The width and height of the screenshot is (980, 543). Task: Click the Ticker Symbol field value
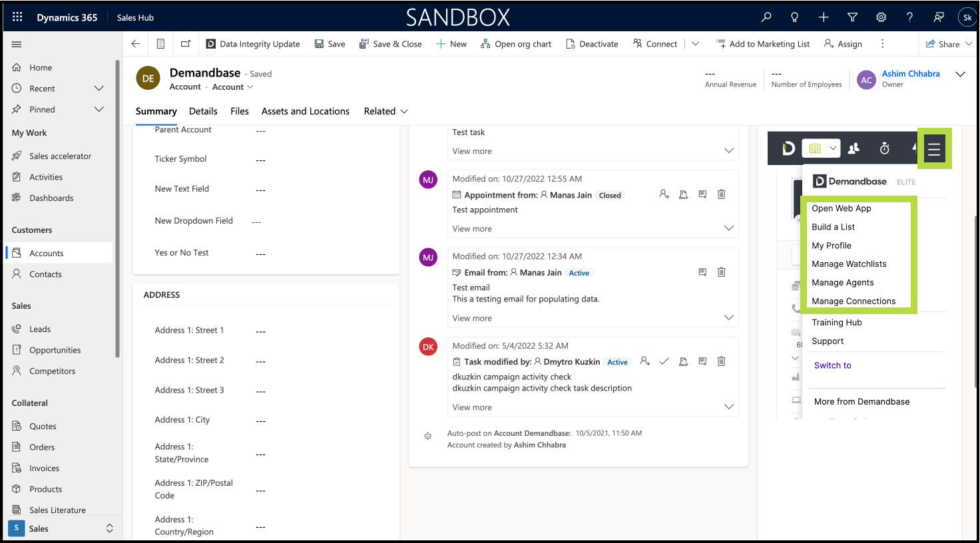tap(261, 160)
